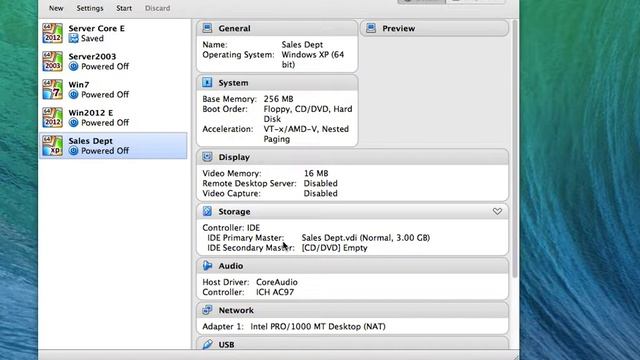This screenshot has width=640, height=360.
Task: Collapse the Storage section using its chevron
Action: click(497, 211)
